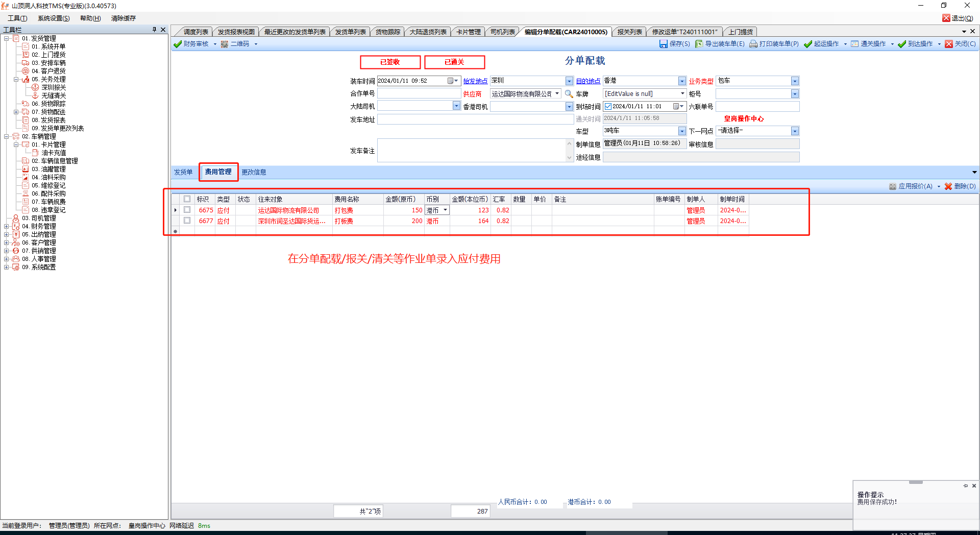Open the vehicle type (车型) dropdown

coord(682,131)
